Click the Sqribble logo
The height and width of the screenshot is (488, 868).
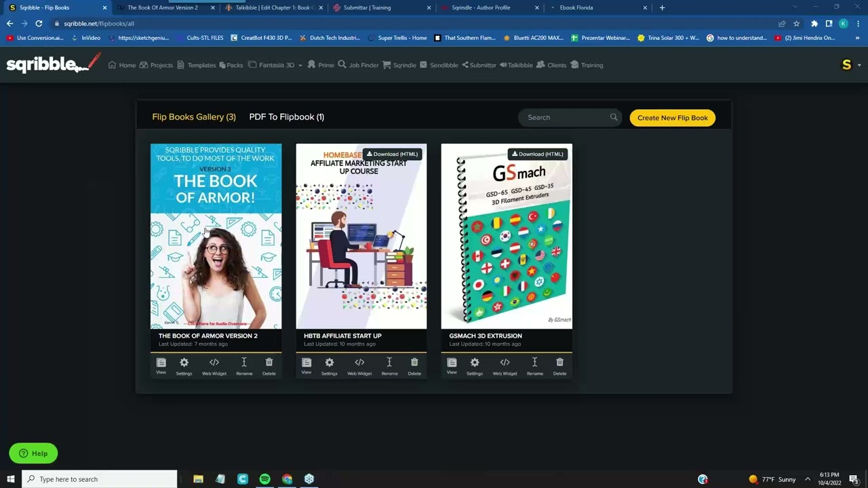[x=53, y=64]
